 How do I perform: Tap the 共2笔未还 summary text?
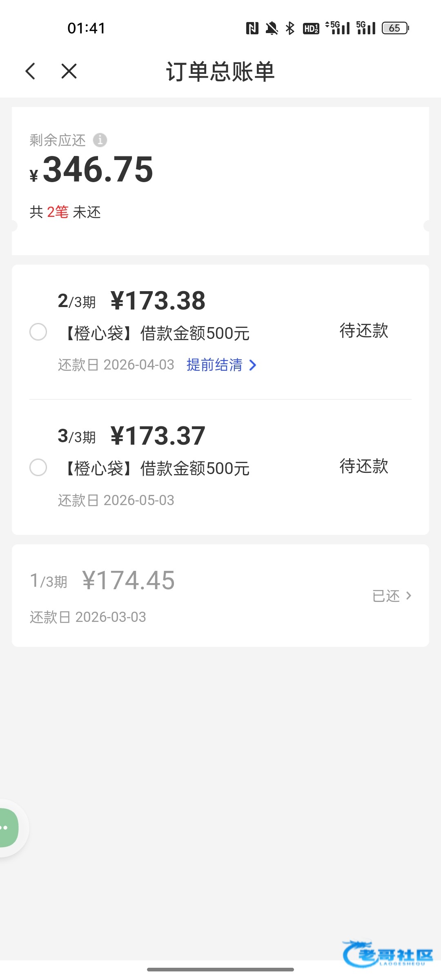[65, 212]
